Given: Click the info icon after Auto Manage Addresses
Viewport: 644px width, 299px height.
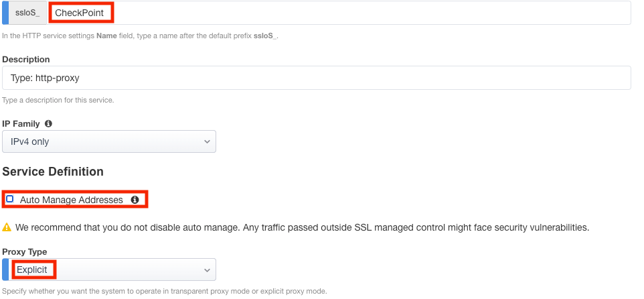Looking at the screenshot, I should [135, 200].
